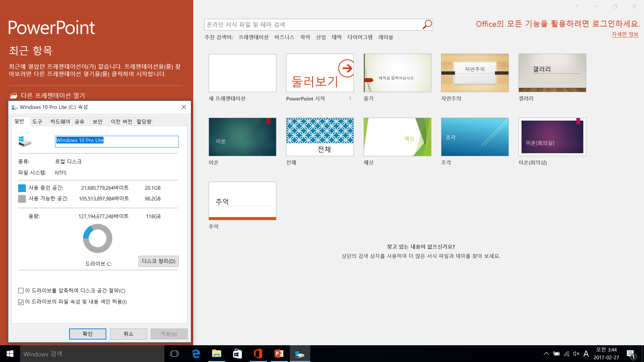Viewport: 644px width, 362px height.
Task: Click the pin icon next to PowerPoint 시작
Action: (x=350, y=99)
